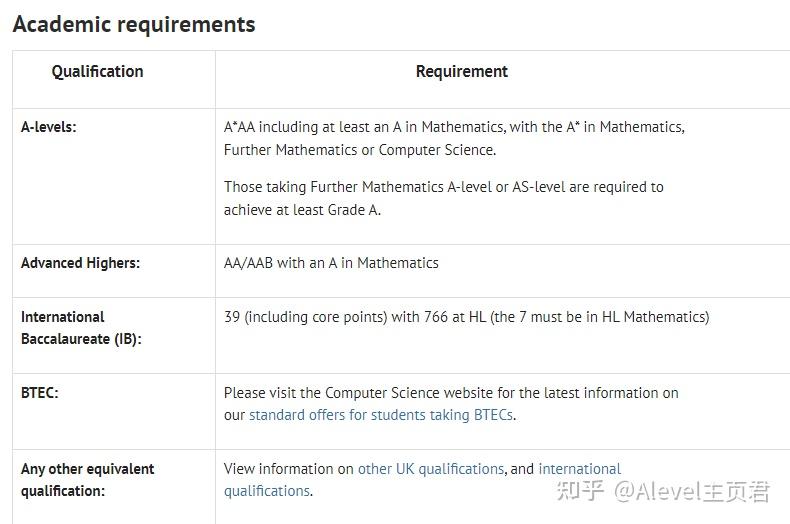Select the "Qualification" column header
790x524 pixels.
tap(98, 71)
